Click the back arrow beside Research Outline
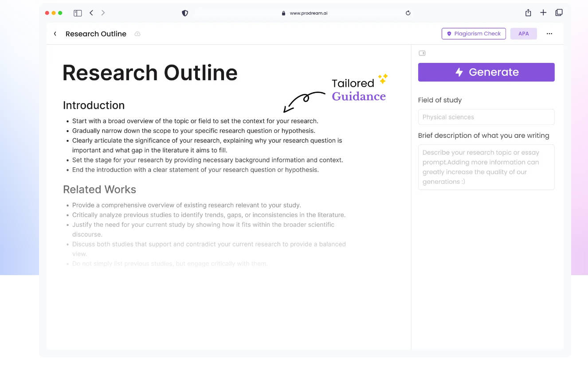Image resolution: width=588 pixels, height=369 pixels. 55,34
